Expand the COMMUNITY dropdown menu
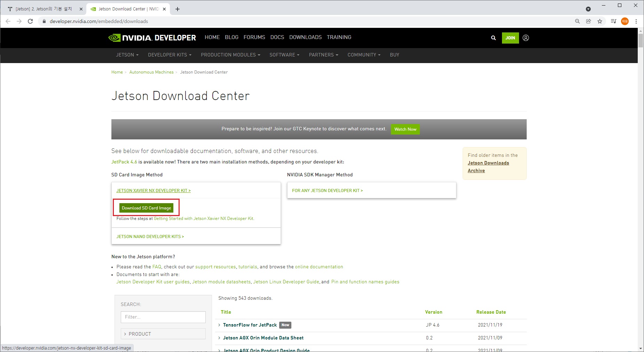 (x=364, y=55)
